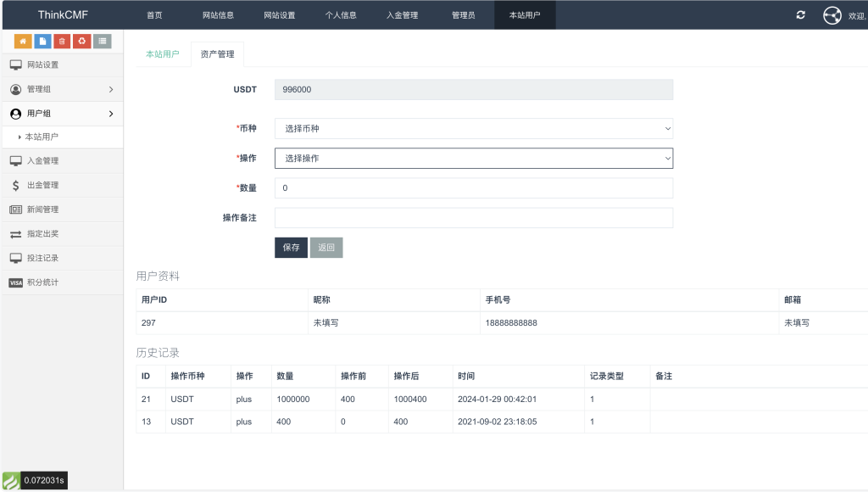Viewport: 868px width, 492px height.
Task: Click the 数量 amount input field
Action: (471, 187)
